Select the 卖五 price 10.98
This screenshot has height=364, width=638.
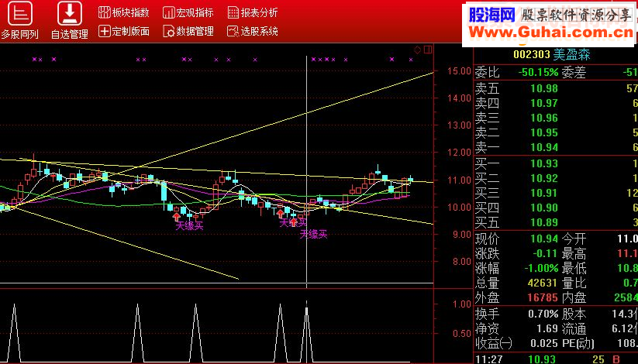[544, 88]
